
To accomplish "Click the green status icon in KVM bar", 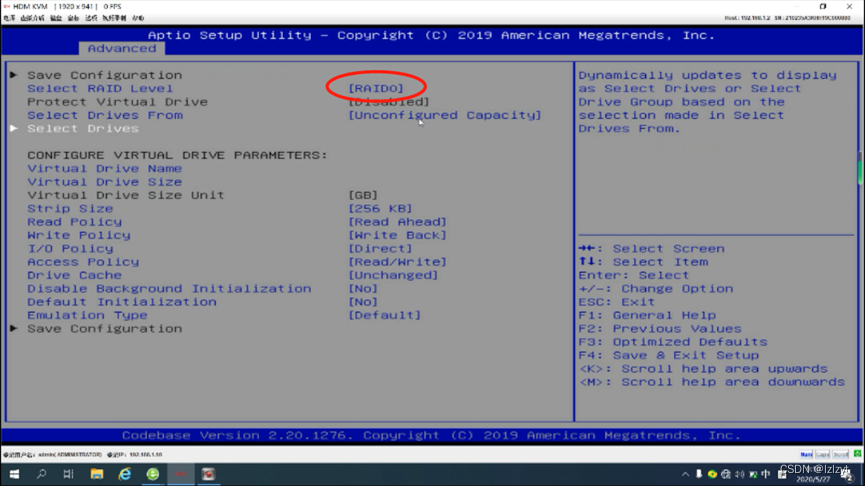I will tap(857, 454).
